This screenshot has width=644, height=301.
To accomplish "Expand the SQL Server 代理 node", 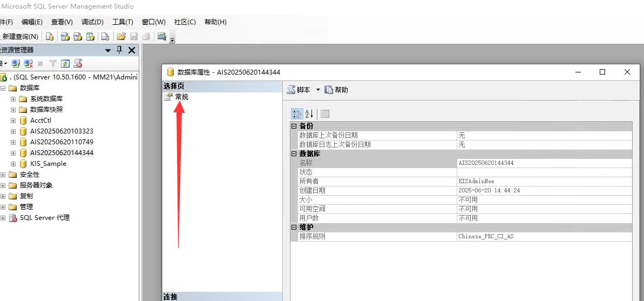I will coord(3,218).
